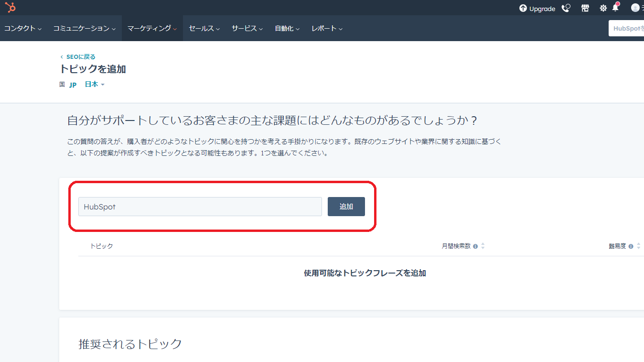644x362 pixels.
Task: Open the notifications bell icon
Action: point(616,8)
